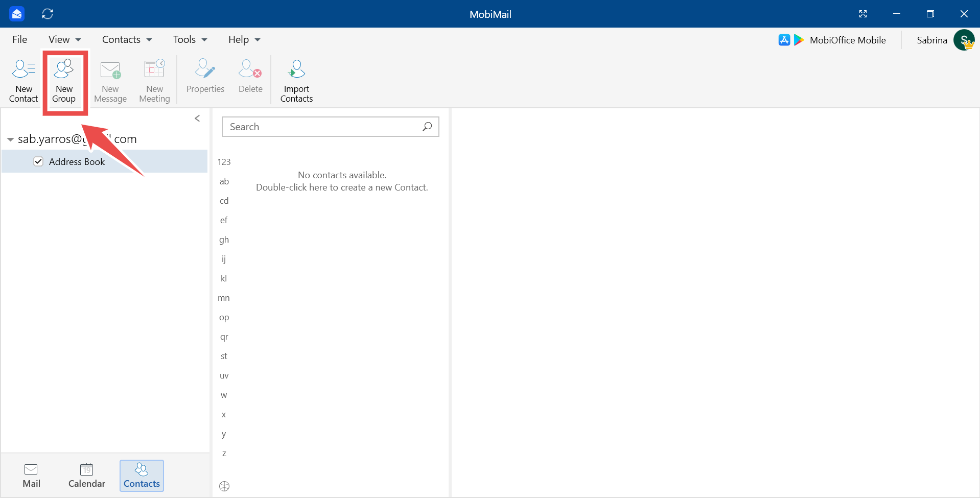Toggle the Address Book checkbox
The height and width of the screenshot is (498, 980).
tap(38, 161)
